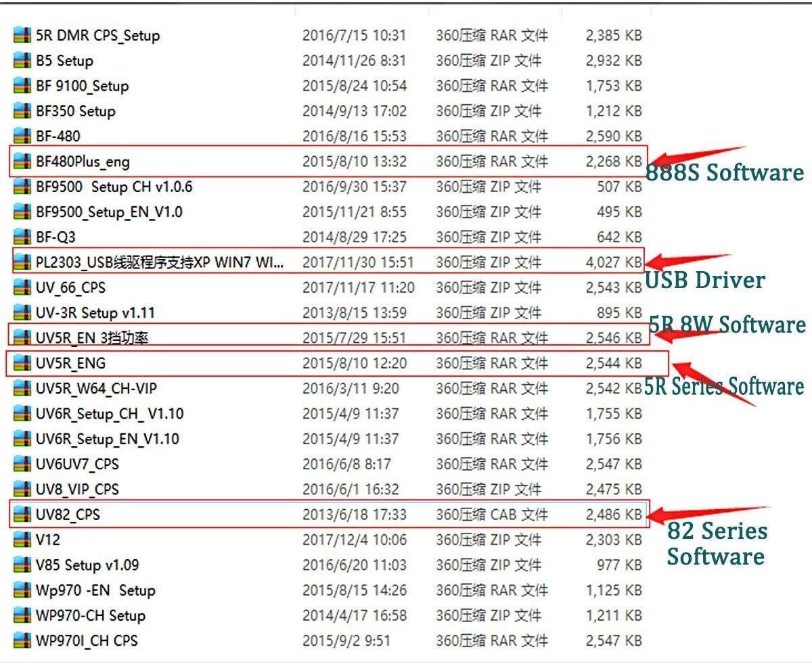This screenshot has height=664, width=812.
Task: Select file name BF9500 Setup CH v1.0.6
Action: (x=114, y=187)
